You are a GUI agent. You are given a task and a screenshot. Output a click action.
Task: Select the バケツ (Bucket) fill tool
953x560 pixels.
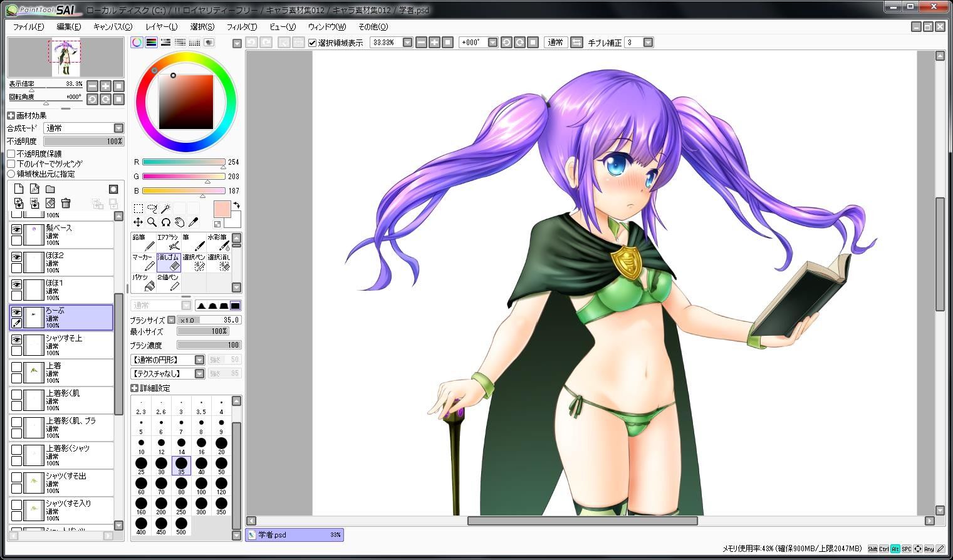pyautogui.click(x=143, y=282)
